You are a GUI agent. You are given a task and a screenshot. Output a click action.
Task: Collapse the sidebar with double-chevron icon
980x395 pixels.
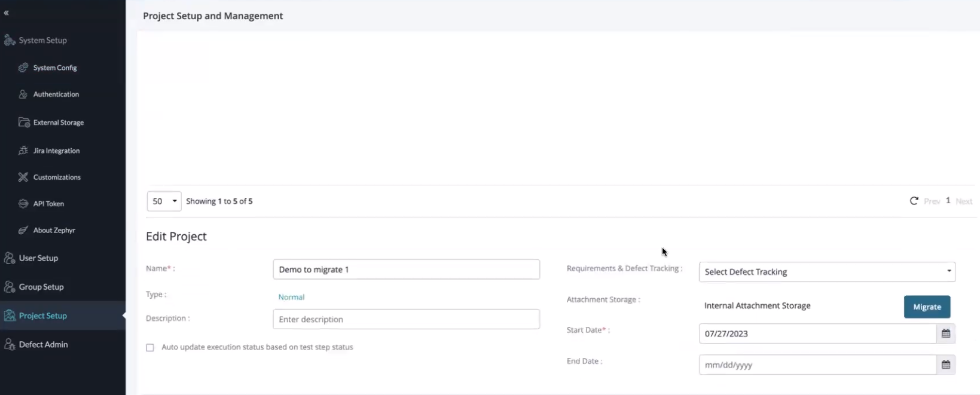(7, 13)
